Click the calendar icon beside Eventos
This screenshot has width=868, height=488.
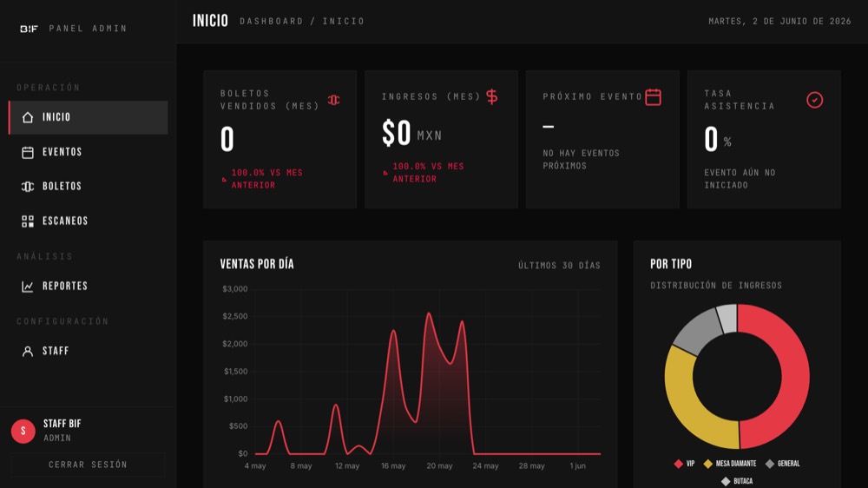coord(28,152)
